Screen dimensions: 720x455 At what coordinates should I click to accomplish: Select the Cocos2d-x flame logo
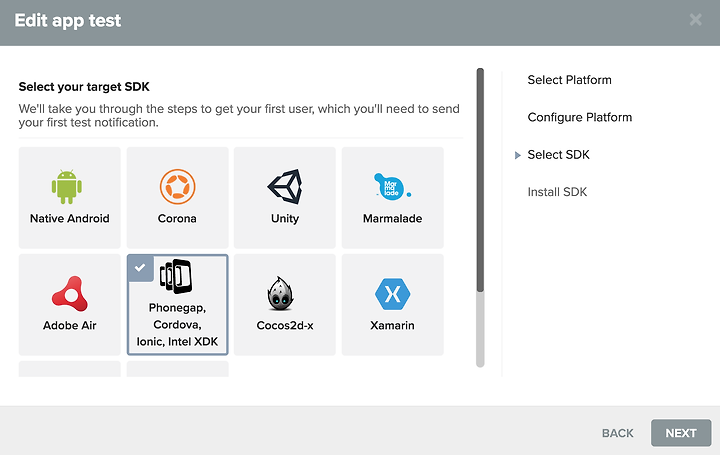click(280, 293)
